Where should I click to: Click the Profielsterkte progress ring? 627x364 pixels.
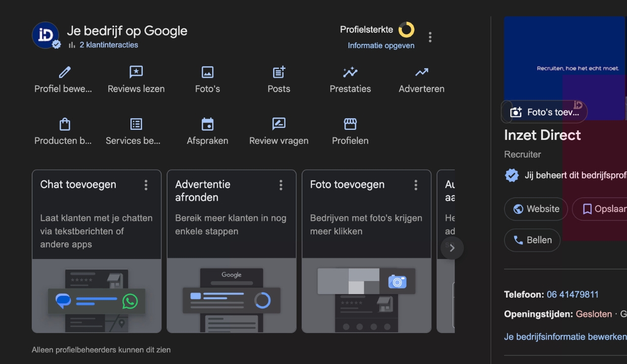tap(406, 30)
